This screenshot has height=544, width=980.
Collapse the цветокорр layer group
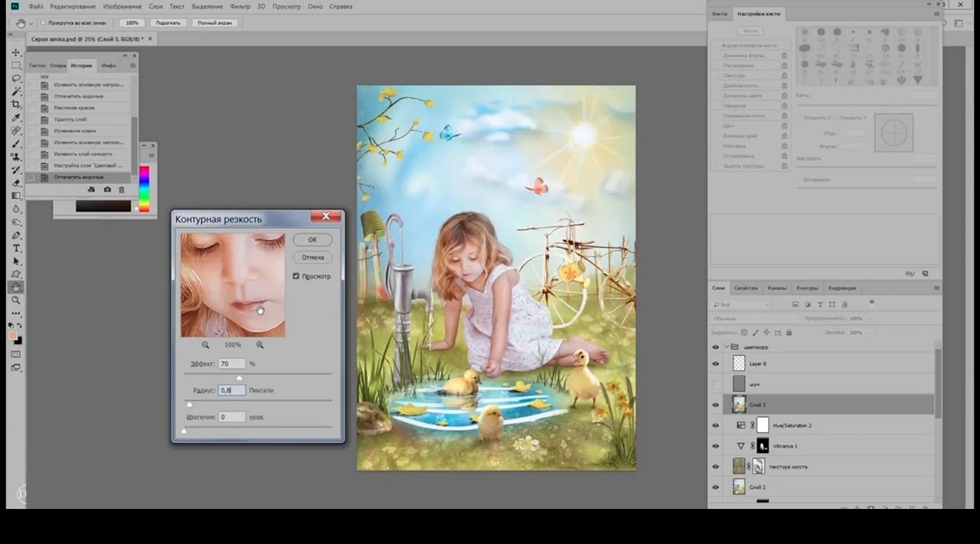click(727, 347)
